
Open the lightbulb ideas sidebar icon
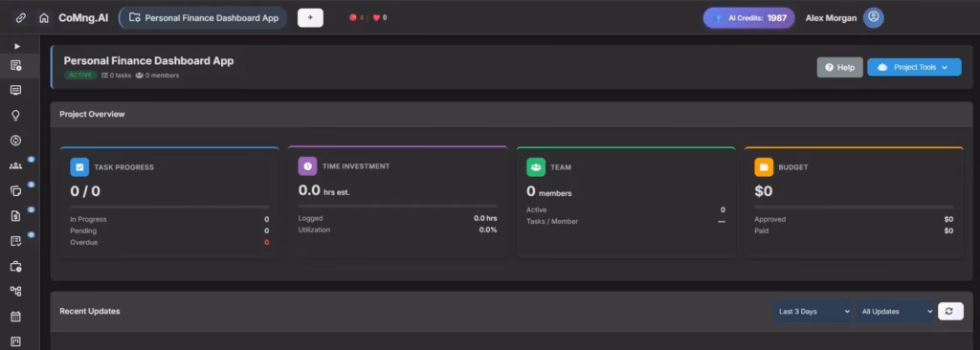(x=16, y=115)
